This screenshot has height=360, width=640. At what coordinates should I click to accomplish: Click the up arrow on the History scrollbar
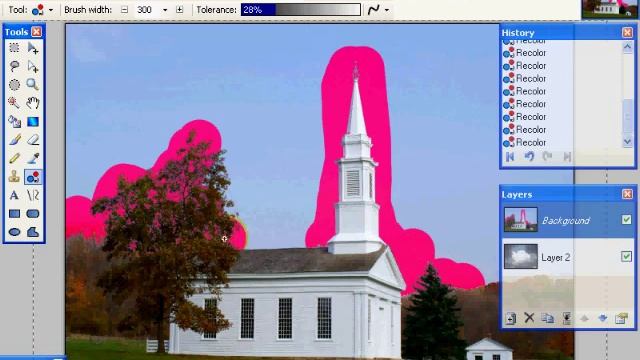pyautogui.click(x=628, y=47)
